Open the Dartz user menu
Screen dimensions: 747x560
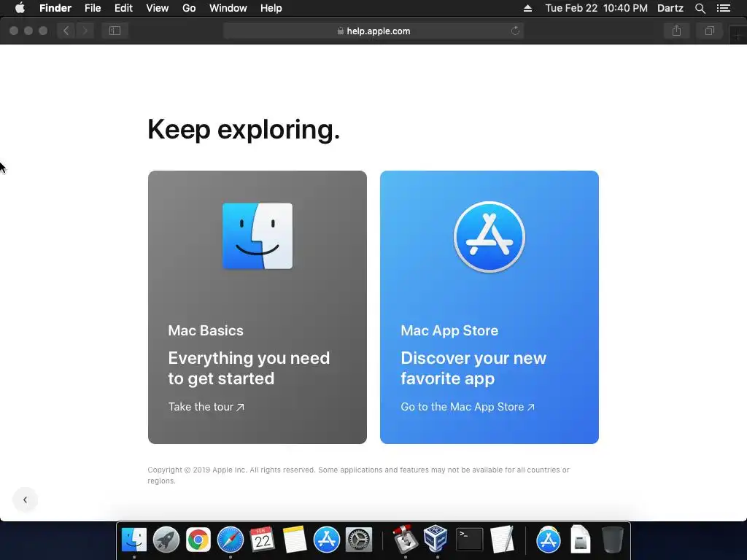point(670,8)
